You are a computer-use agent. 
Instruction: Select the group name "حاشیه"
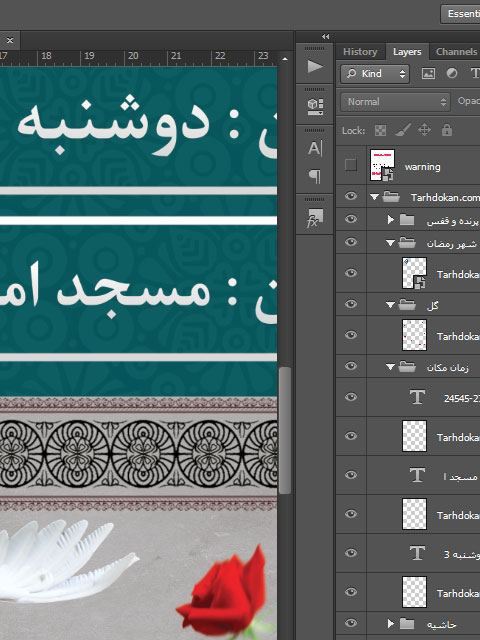[441, 624]
